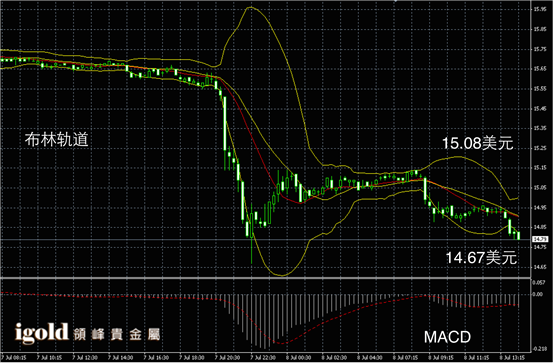Click the 7 Jul 08:15 time marker
Viewport: 553px width, 363px height.
(13, 358)
